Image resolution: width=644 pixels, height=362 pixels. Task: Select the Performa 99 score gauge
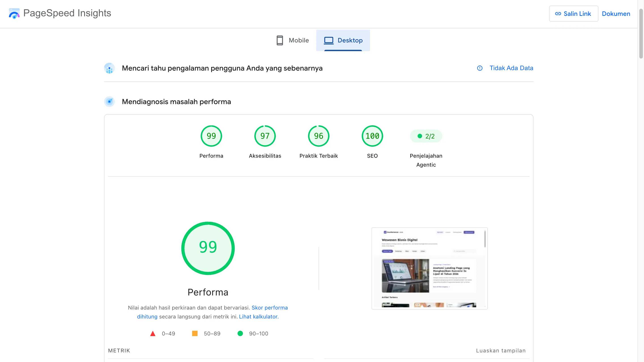point(211,136)
